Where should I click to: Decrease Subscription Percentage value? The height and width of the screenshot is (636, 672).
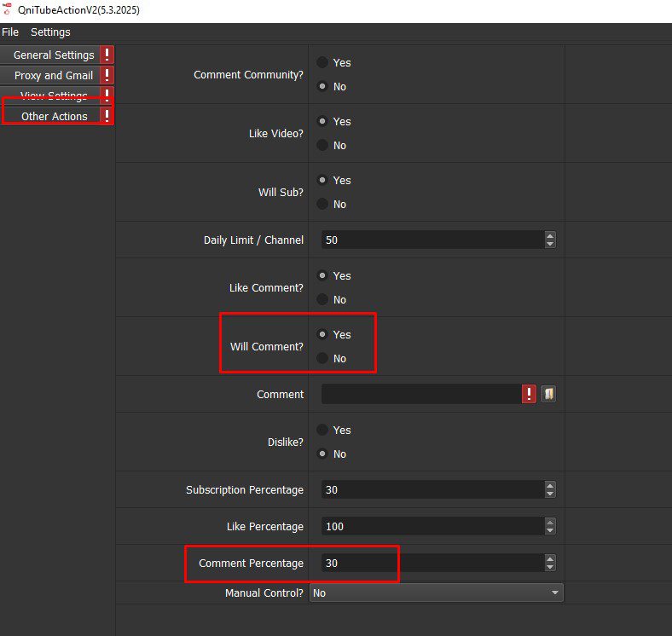click(550, 494)
